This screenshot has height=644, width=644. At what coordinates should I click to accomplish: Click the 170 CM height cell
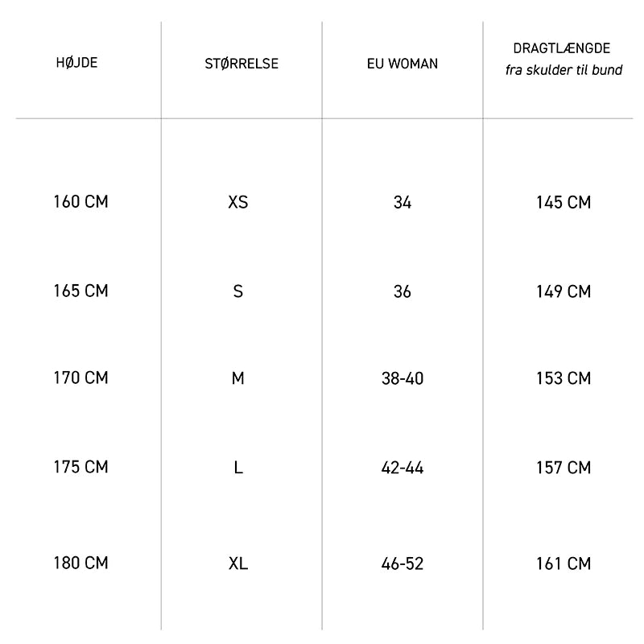click(x=80, y=378)
